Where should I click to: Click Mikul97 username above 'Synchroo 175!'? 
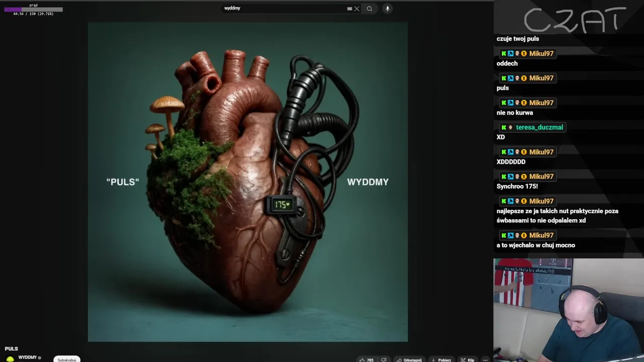(541, 176)
